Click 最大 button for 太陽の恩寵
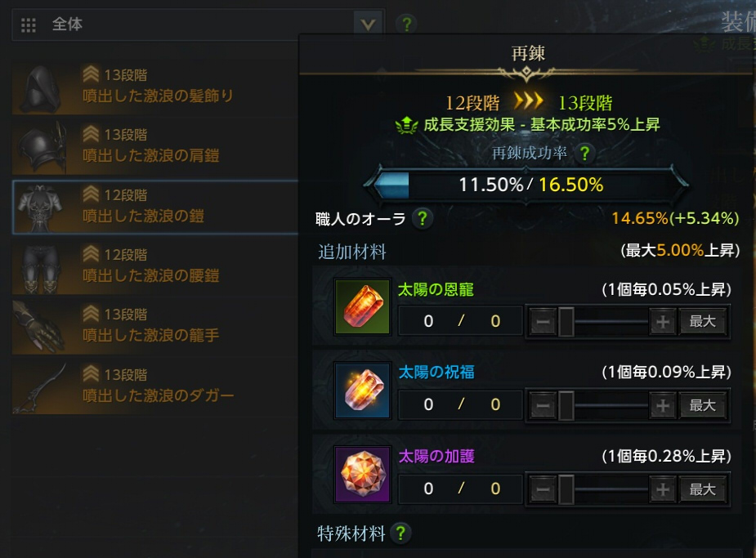756x558 pixels. [703, 321]
